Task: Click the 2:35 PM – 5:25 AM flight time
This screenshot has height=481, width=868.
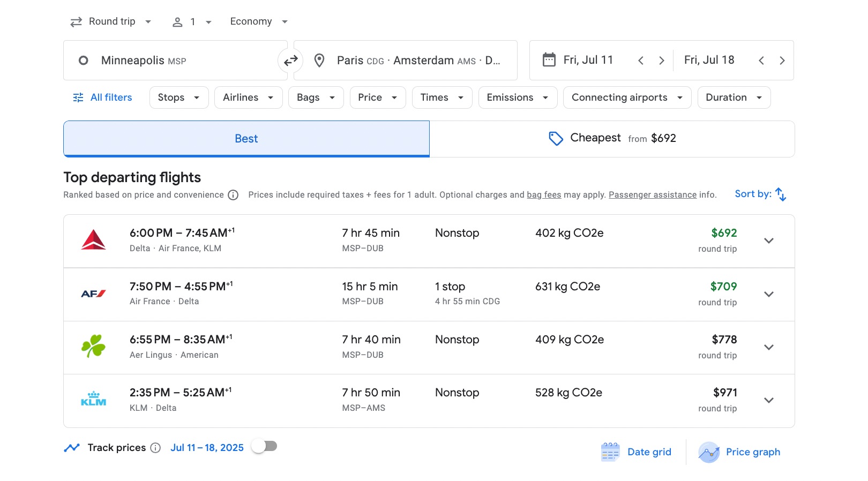Action: tap(181, 393)
